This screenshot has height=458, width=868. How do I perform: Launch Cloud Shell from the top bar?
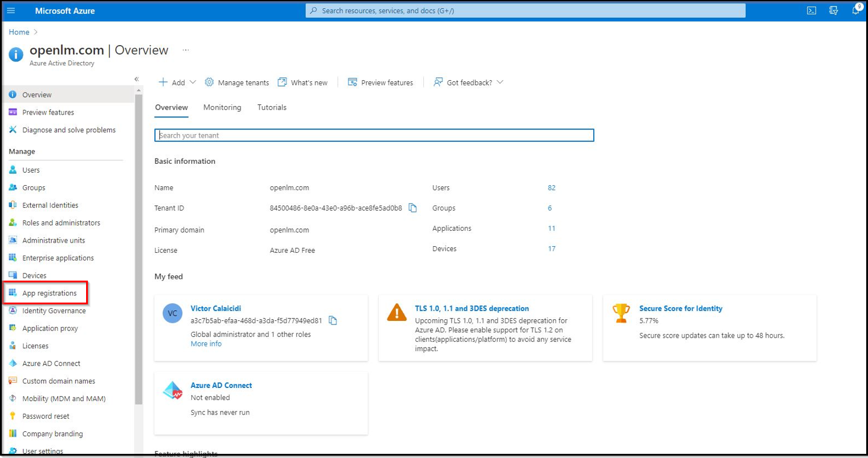(x=812, y=11)
